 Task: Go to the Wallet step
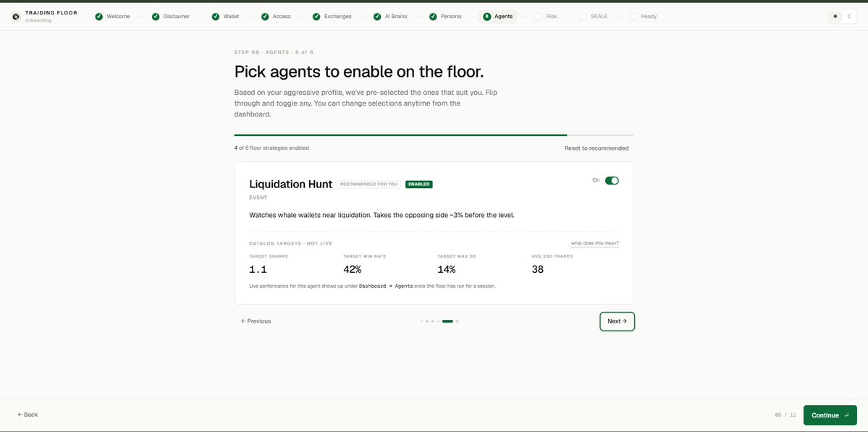225,17
